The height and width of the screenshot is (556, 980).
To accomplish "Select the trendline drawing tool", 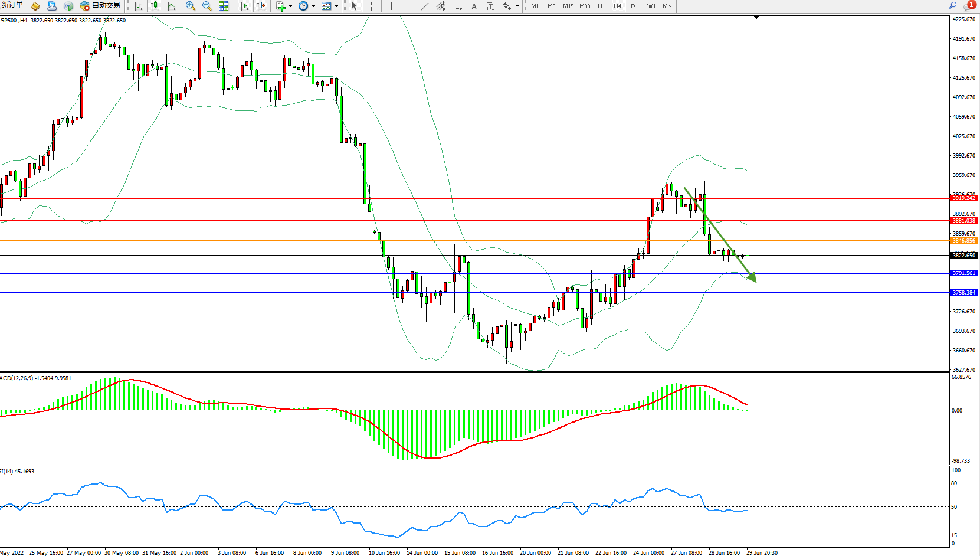I will tap(425, 6).
